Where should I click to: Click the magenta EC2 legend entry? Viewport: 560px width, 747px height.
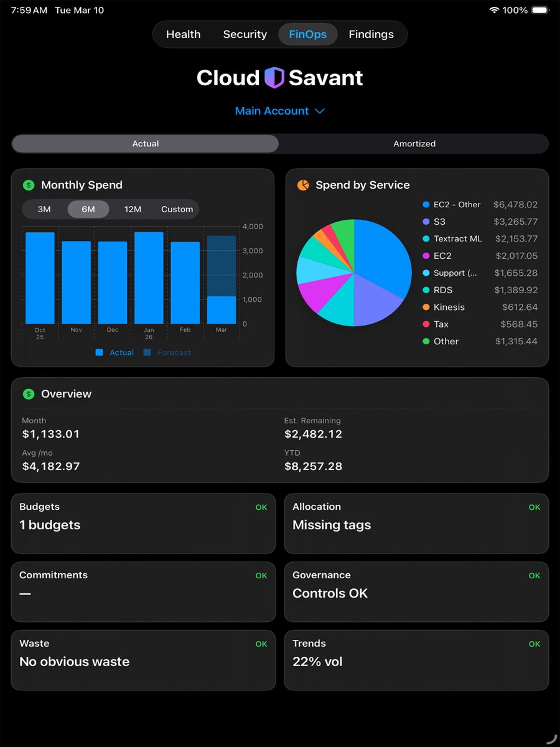(x=480, y=256)
